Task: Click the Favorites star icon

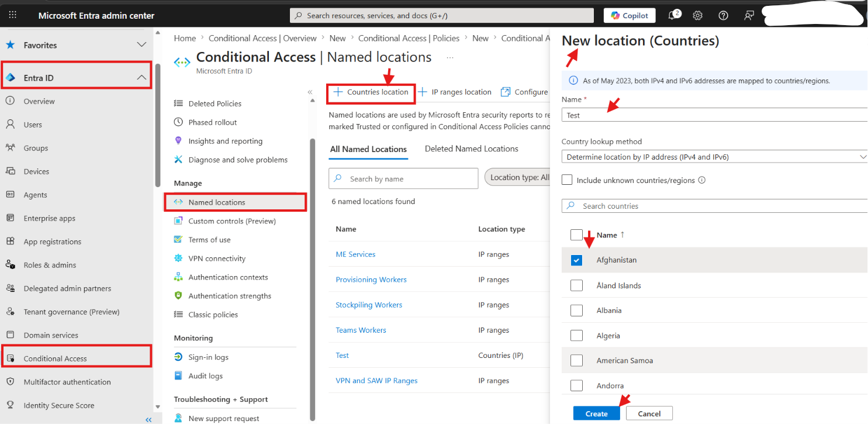Action: tap(11, 45)
